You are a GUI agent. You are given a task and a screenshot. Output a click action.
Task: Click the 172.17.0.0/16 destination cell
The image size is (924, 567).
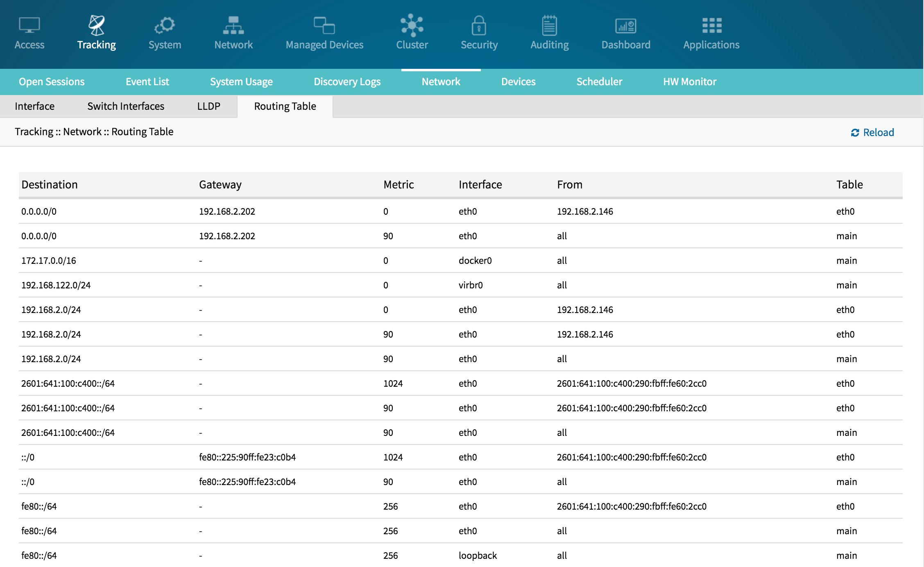tap(49, 261)
